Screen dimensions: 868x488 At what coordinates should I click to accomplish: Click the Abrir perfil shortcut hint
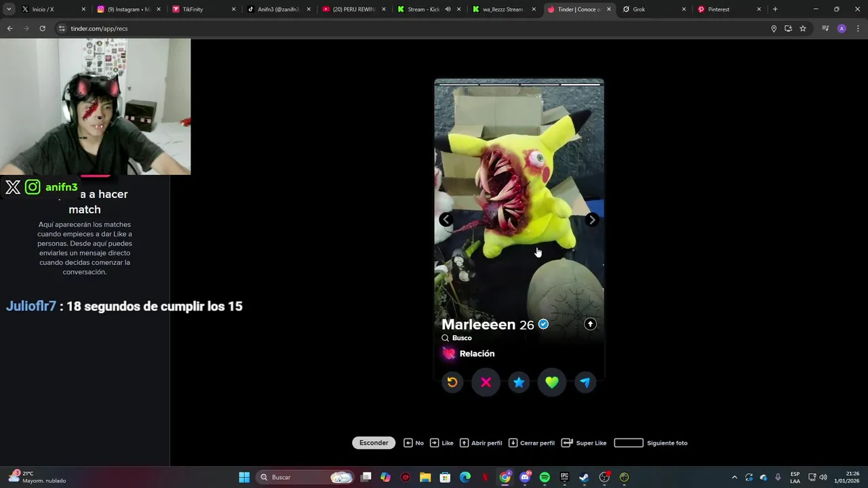point(481,443)
